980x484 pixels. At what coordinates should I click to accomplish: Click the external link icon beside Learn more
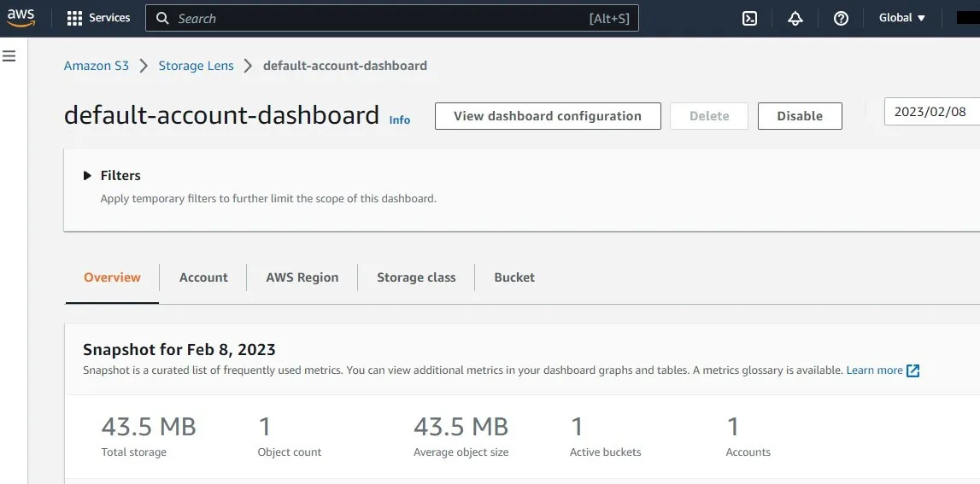913,371
